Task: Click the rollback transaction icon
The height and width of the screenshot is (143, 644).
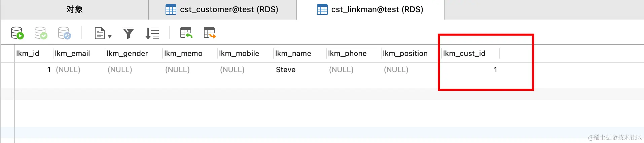Action: [x=64, y=33]
